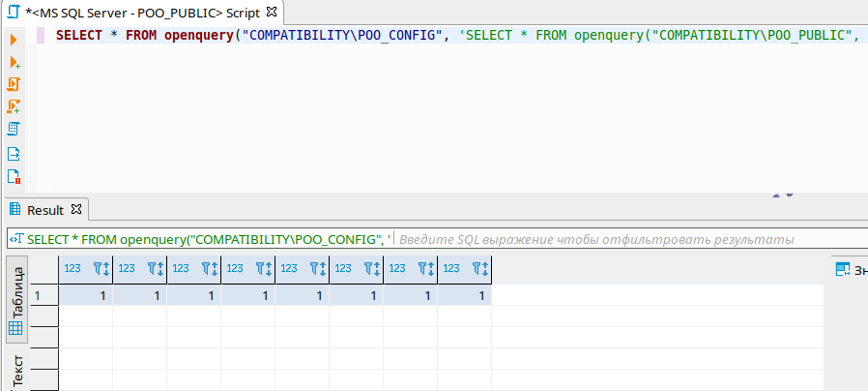Select the first 123 column header
Image resolution: width=868 pixels, height=391 pixels.
[x=85, y=269]
